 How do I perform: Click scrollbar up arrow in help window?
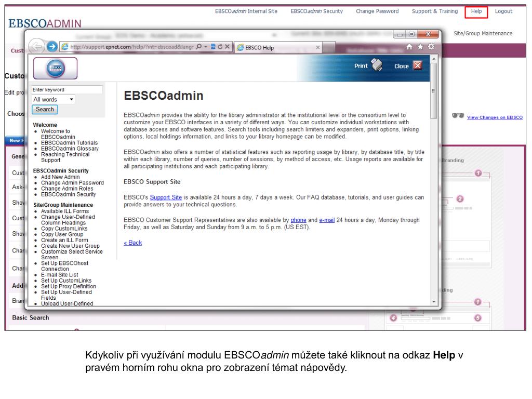(434, 59)
